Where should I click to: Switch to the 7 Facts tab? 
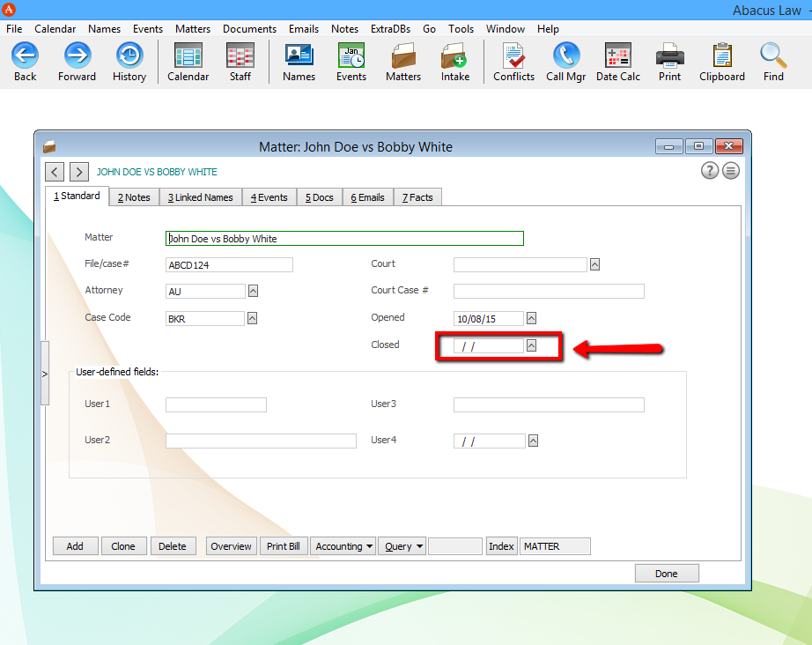coord(417,197)
